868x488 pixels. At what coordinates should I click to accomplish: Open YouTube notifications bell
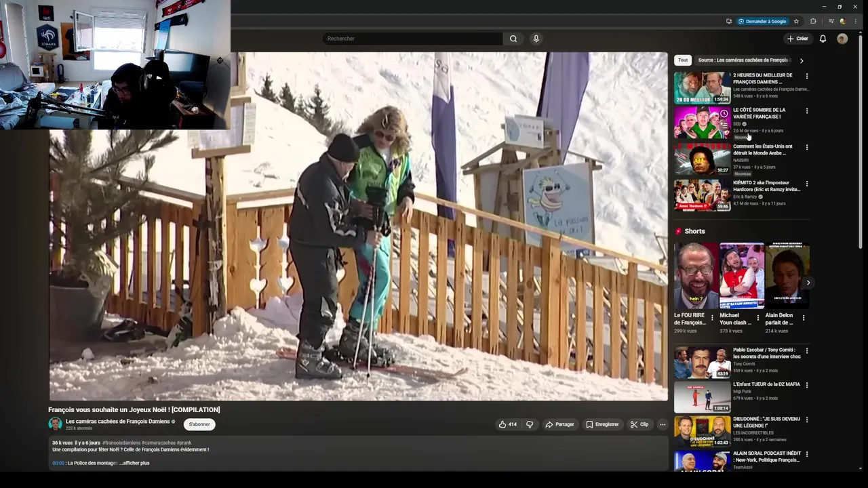click(x=823, y=39)
